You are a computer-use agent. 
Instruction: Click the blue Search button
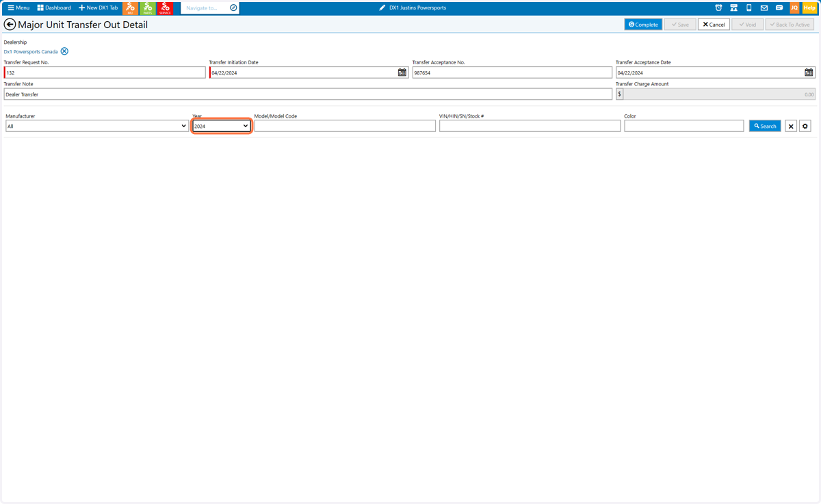pyautogui.click(x=765, y=126)
